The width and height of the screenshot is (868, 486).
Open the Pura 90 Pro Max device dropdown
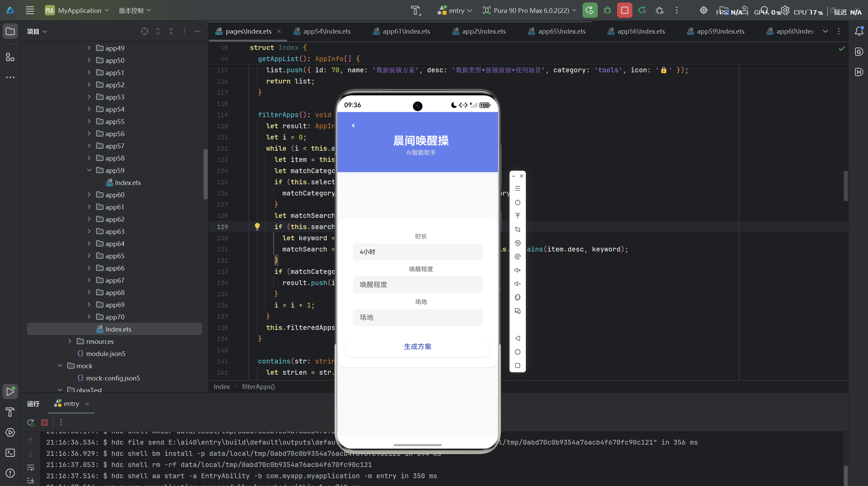[x=530, y=11]
